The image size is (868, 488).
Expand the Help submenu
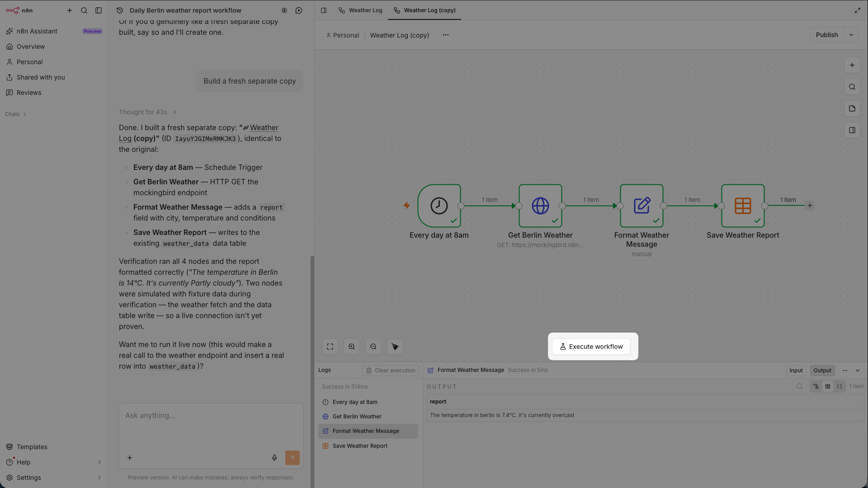[x=99, y=462]
